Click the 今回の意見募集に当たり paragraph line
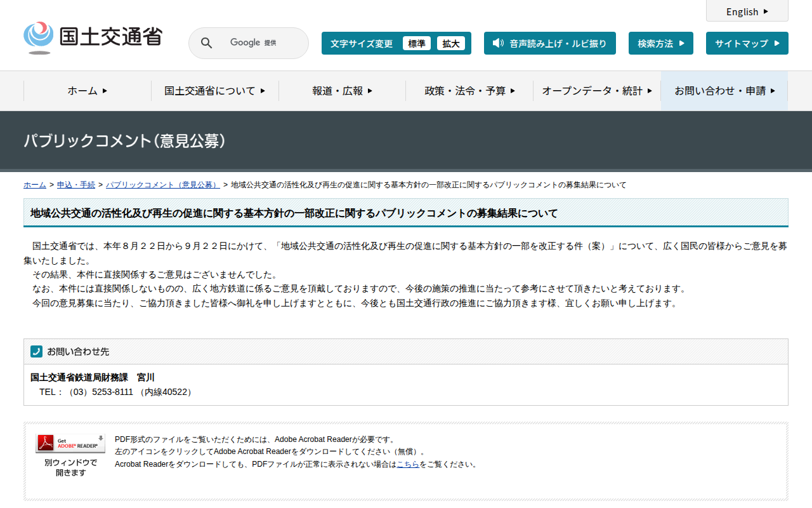 point(356,304)
